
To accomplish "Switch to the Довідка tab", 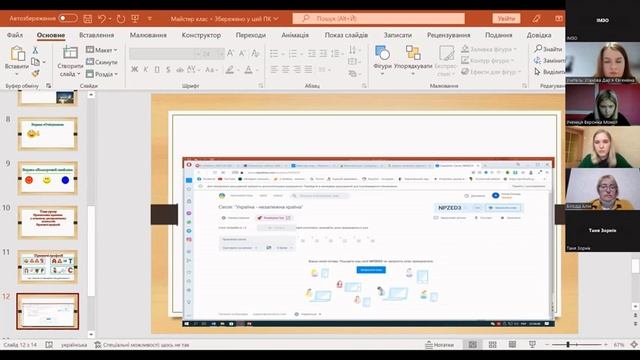I will point(539,35).
